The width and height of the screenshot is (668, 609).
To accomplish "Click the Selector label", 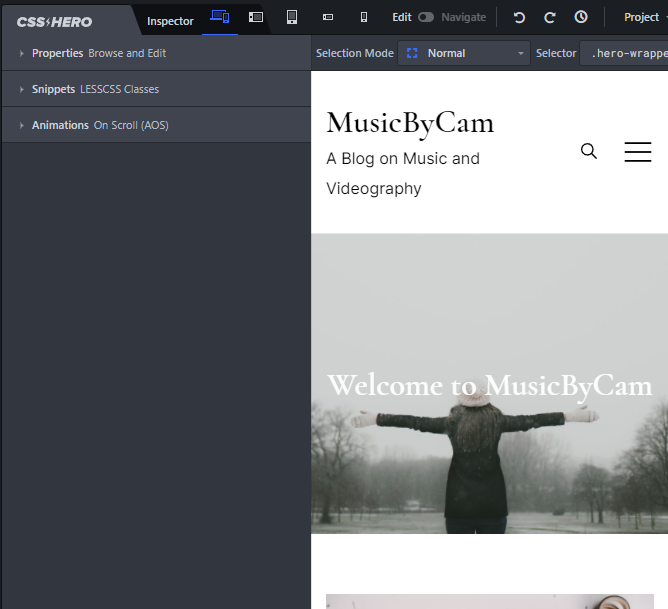I will (556, 53).
